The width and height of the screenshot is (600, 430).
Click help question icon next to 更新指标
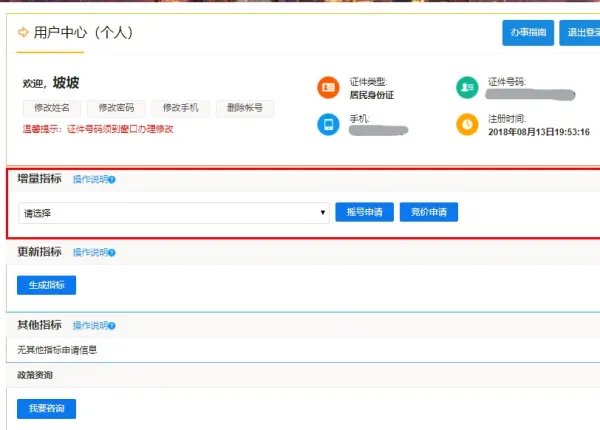111,252
